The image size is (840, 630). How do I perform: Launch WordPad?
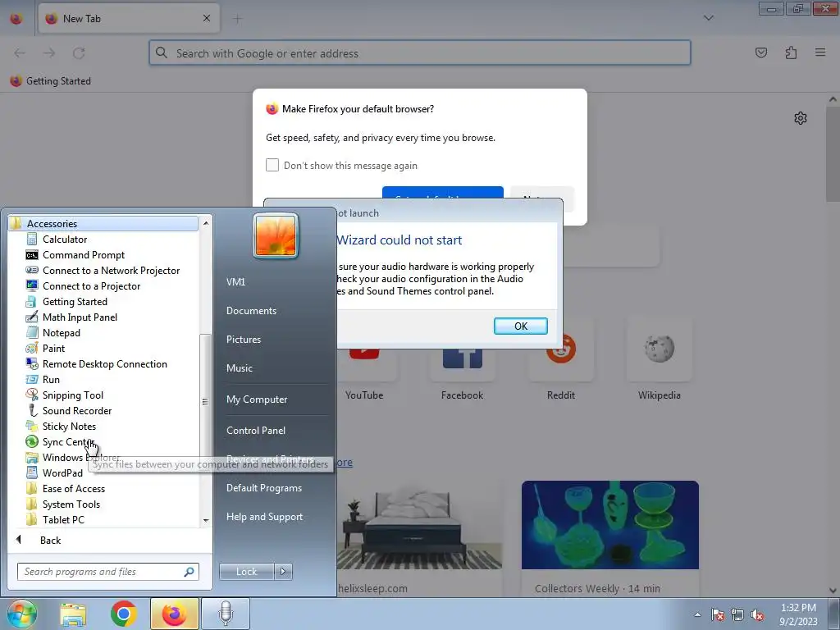click(62, 473)
